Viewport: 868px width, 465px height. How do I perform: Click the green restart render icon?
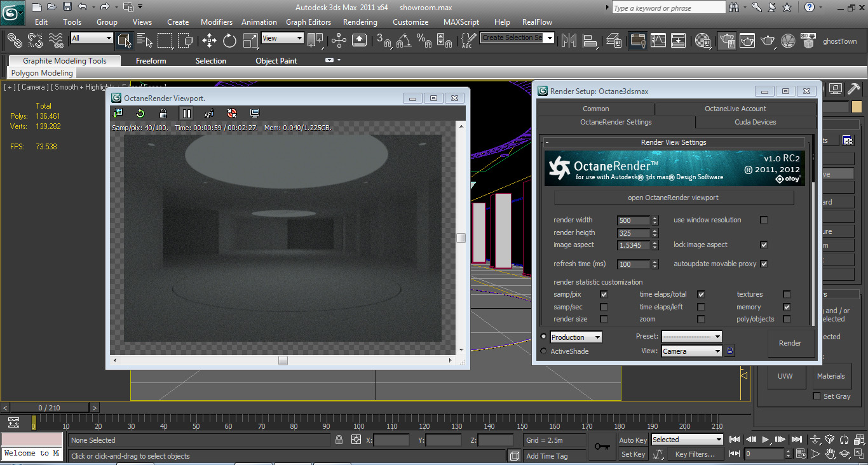click(140, 114)
